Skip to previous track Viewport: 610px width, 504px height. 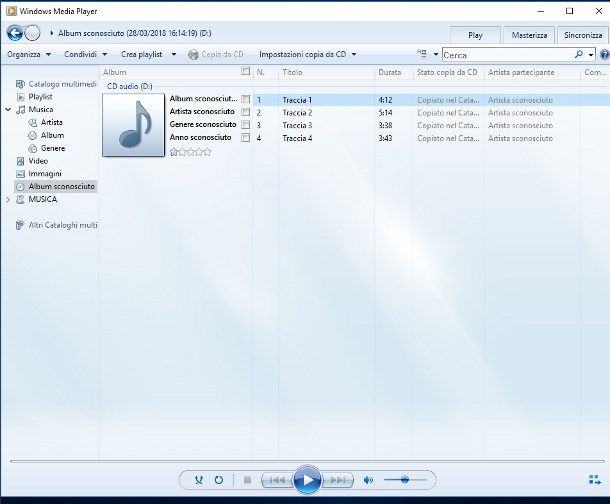[x=277, y=480]
